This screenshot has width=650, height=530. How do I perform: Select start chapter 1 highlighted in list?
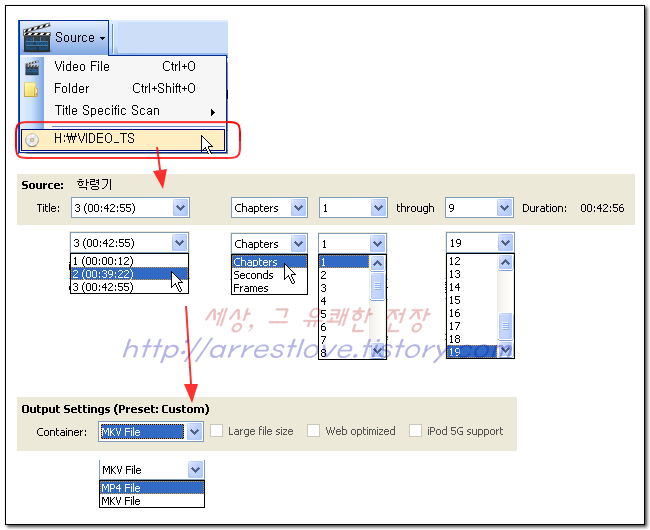point(344,262)
